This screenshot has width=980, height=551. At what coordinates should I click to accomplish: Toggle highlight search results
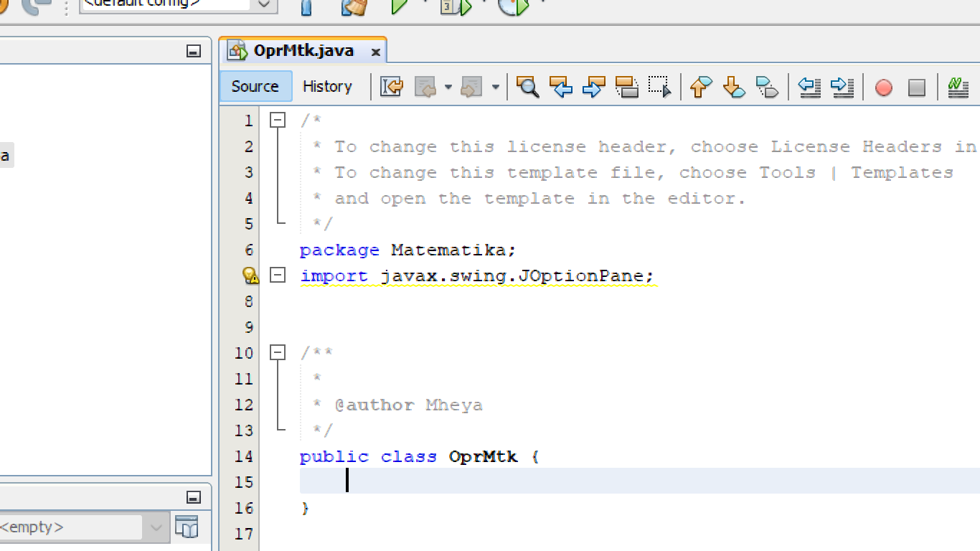click(626, 87)
